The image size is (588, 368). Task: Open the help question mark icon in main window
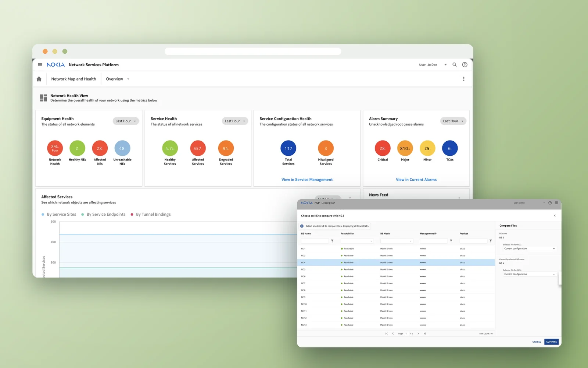tap(465, 65)
